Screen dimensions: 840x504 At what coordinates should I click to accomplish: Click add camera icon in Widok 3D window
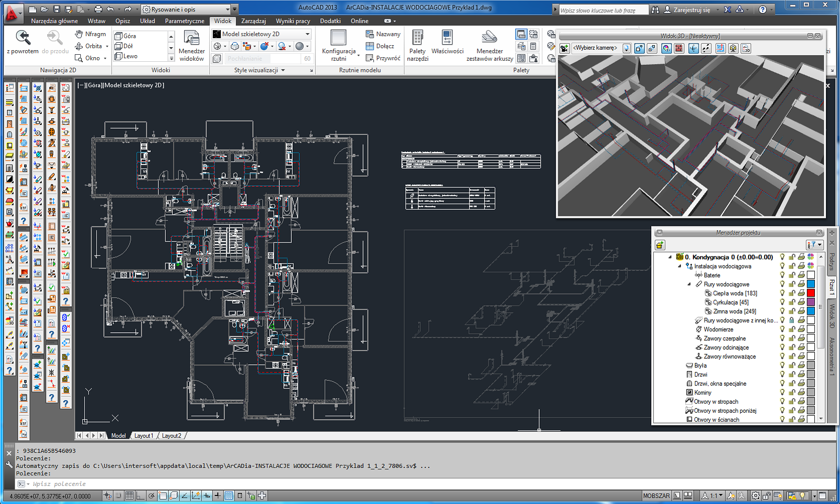(564, 48)
